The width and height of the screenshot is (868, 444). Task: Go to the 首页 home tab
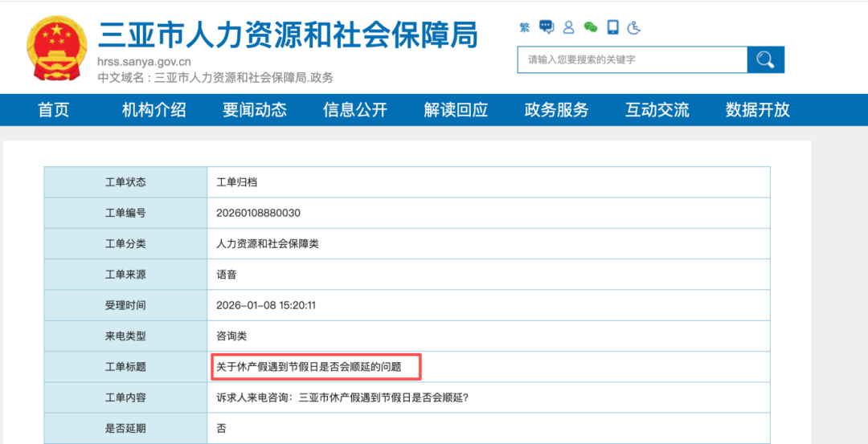tap(54, 110)
